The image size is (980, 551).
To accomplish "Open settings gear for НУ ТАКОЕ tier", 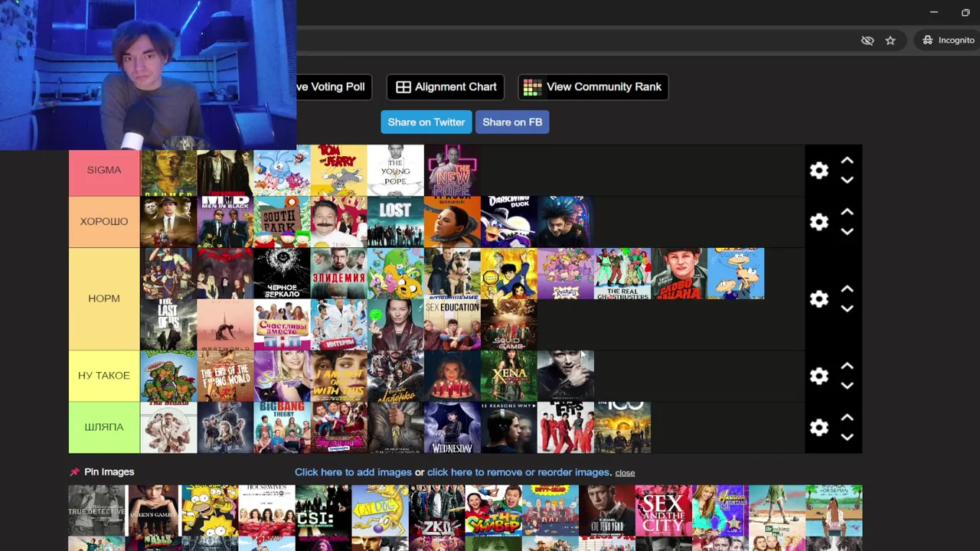I will pyautogui.click(x=819, y=376).
